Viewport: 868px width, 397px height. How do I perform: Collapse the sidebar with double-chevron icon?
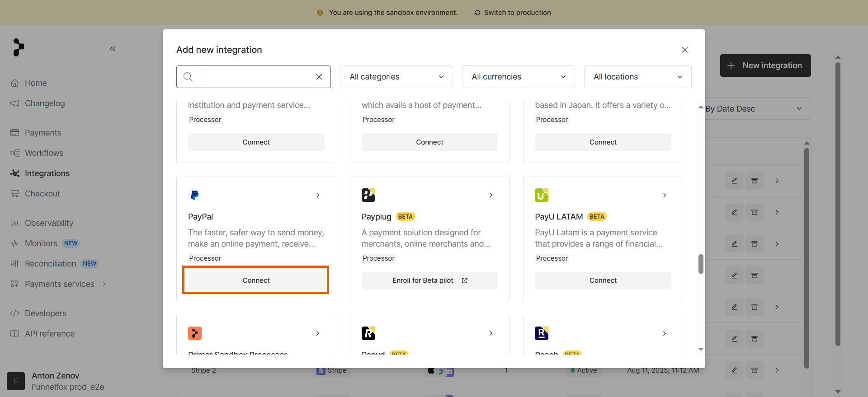113,49
